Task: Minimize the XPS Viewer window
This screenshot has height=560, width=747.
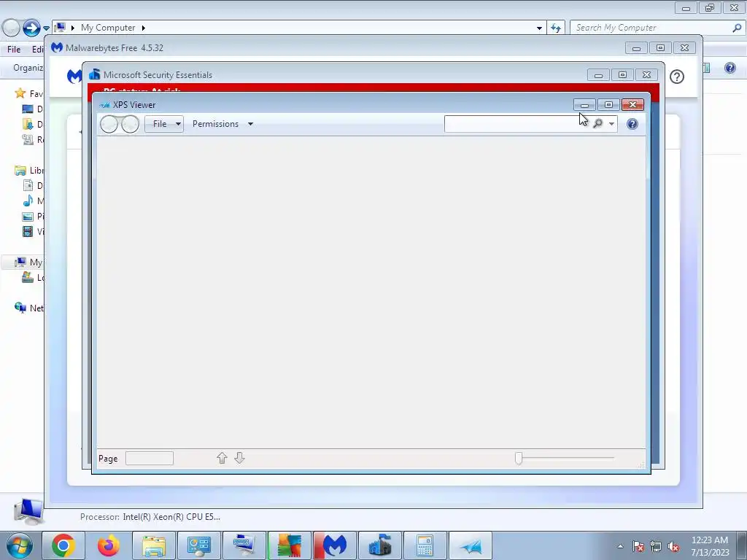Action: 584,105
